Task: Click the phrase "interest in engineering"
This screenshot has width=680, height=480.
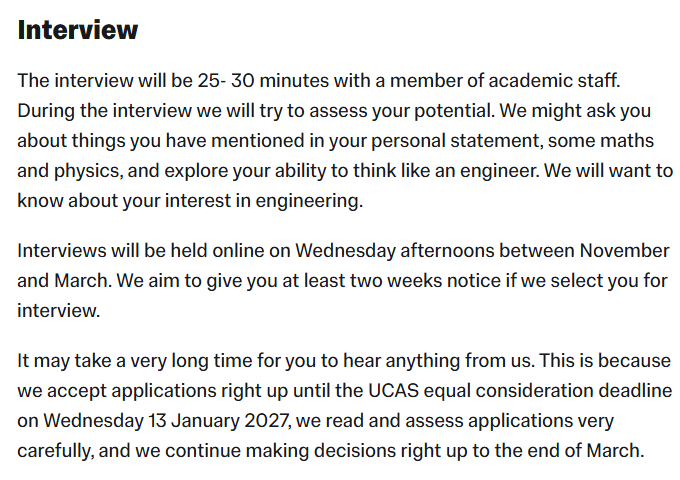Action: coord(262,201)
